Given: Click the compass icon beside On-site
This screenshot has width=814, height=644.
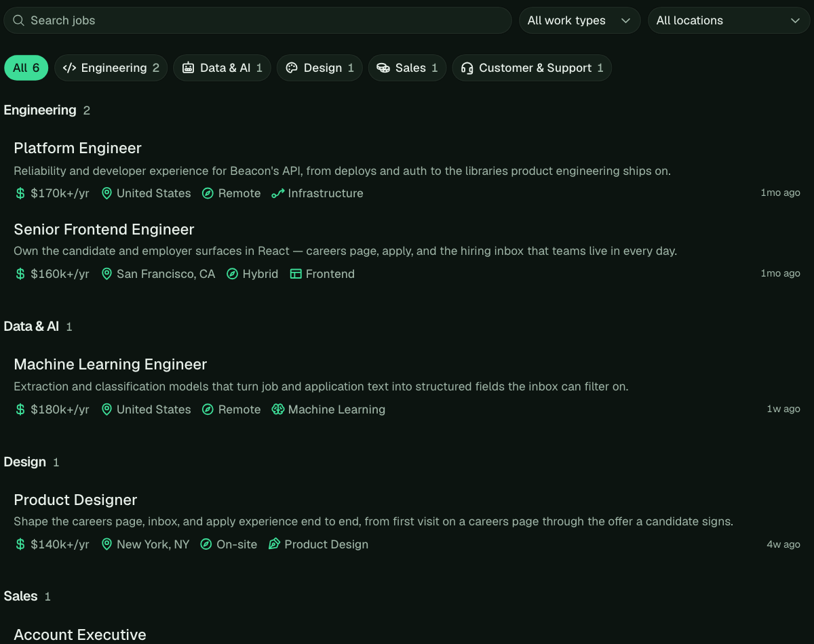Looking at the screenshot, I should point(206,544).
